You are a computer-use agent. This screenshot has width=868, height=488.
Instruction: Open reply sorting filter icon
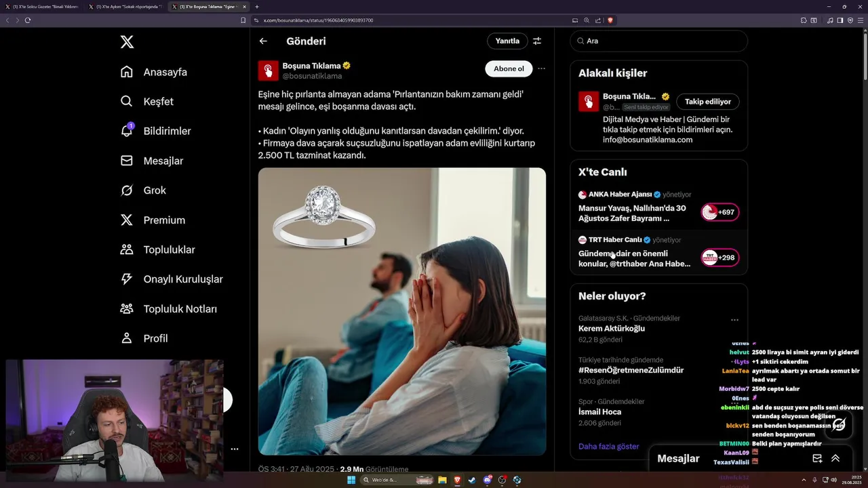pyautogui.click(x=537, y=41)
